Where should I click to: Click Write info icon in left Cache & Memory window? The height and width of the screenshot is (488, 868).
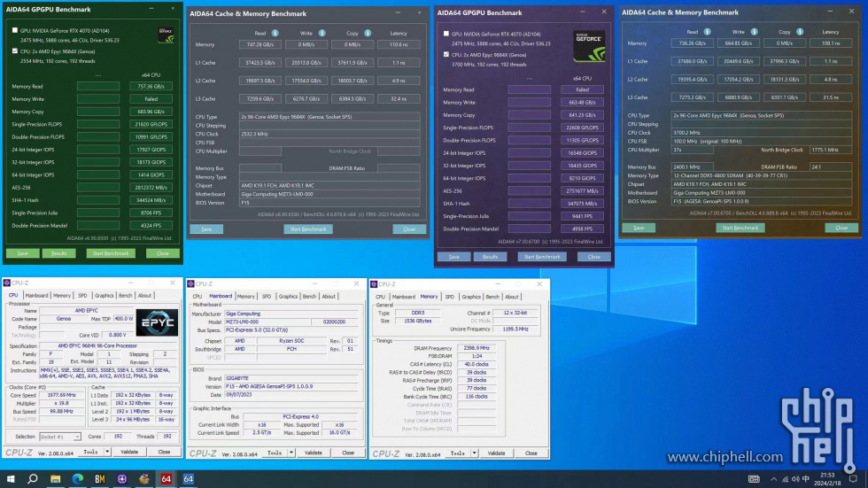coord(322,33)
